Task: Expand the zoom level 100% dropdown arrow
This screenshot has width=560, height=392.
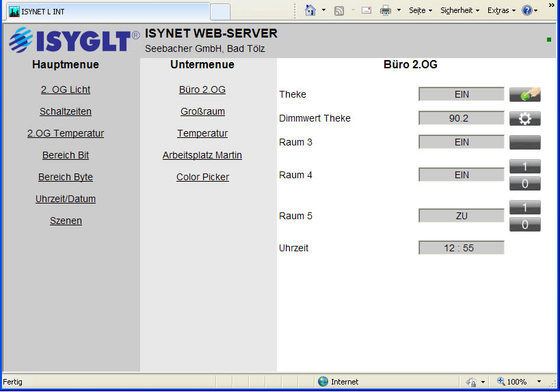Action: point(539,382)
